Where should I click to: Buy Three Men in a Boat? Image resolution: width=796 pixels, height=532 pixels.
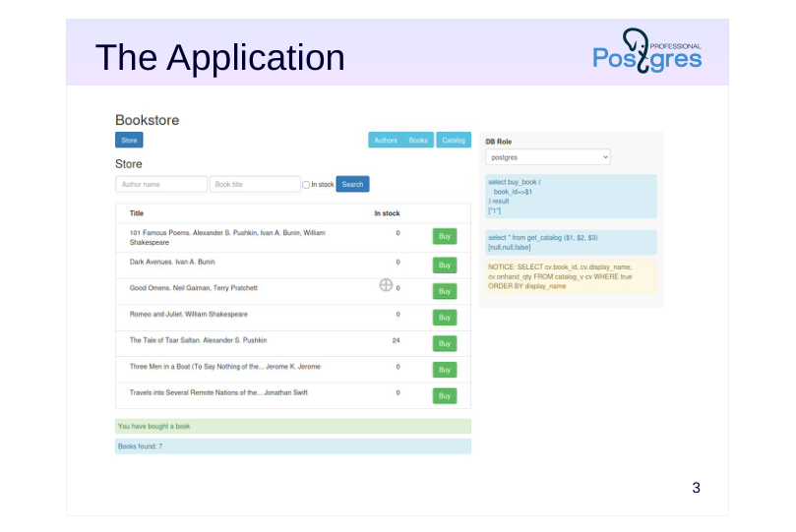[445, 370]
